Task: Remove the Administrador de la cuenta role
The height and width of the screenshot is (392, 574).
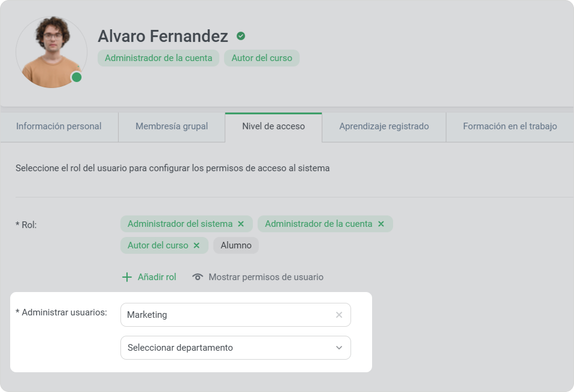Action: (x=380, y=224)
